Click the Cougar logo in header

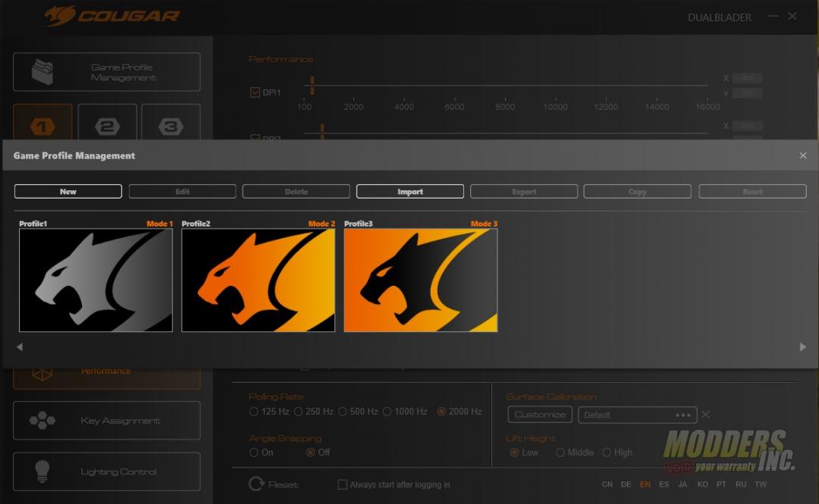pos(111,16)
